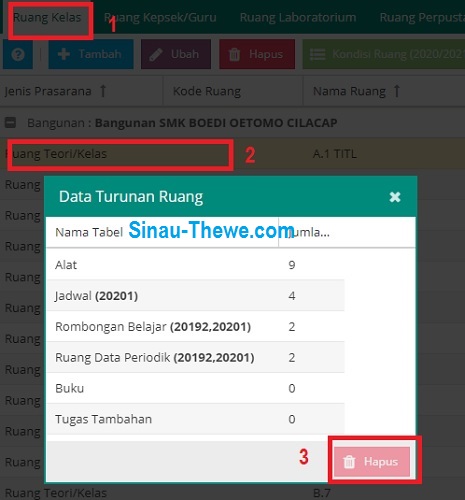Click the Hapus button in dialog
The height and width of the screenshot is (500, 465).
click(372, 462)
